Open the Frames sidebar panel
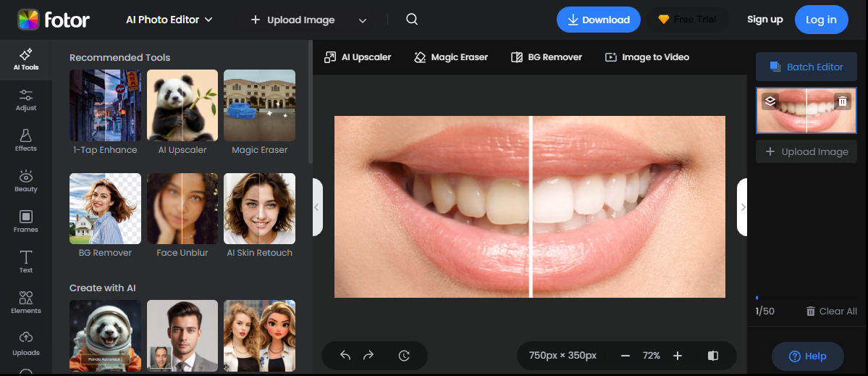 (x=26, y=221)
